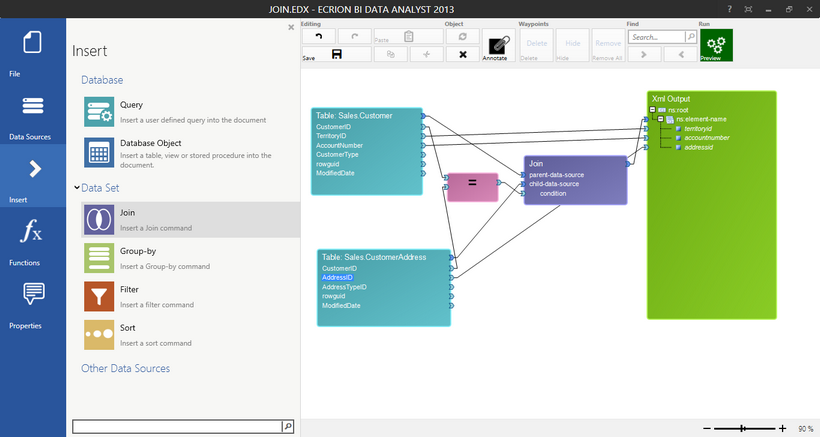This screenshot has height=437, width=820.
Task: Click the magnifier icon beside Find box
Action: point(690,36)
